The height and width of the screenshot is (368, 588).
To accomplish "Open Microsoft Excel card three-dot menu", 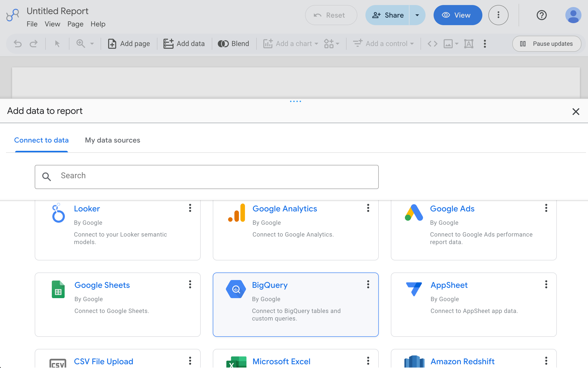I will pos(368,361).
